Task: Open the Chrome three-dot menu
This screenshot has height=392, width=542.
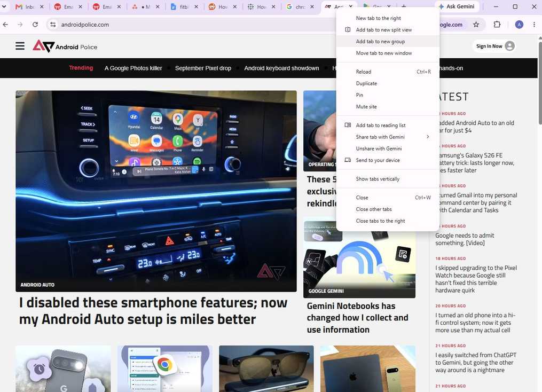Action: tap(534, 25)
